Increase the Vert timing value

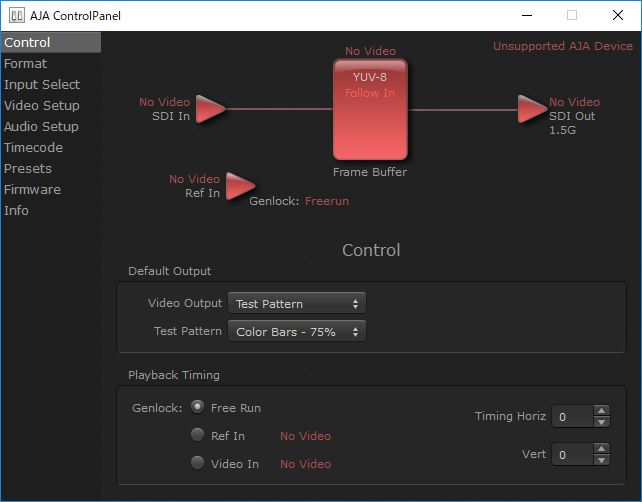(x=601, y=449)
